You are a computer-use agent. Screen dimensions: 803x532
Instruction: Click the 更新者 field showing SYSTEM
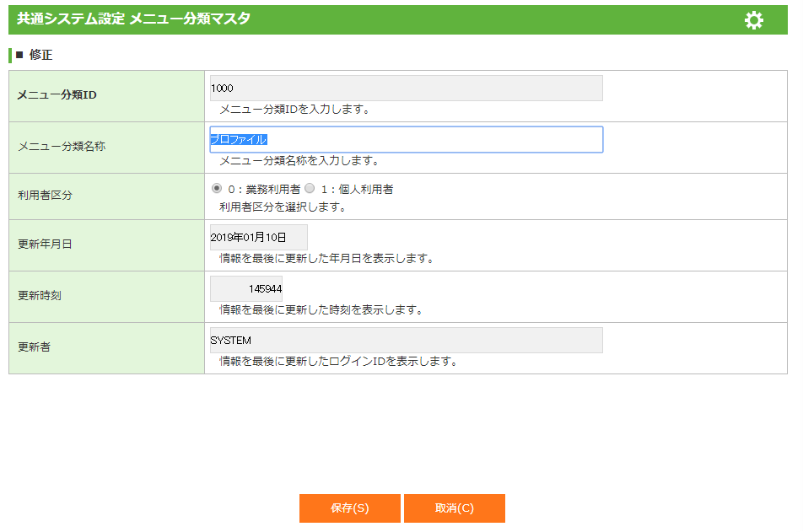pyautogui.click(x=406, y=341)
